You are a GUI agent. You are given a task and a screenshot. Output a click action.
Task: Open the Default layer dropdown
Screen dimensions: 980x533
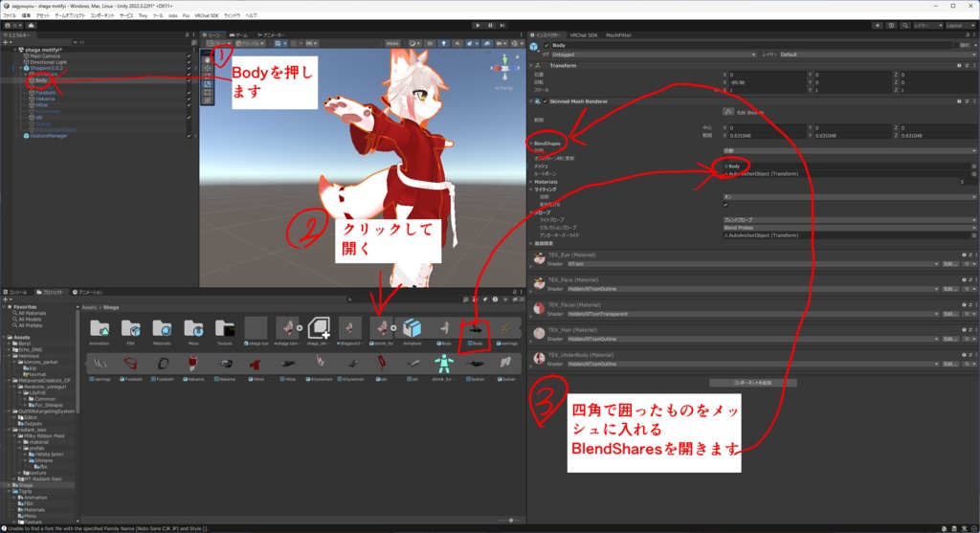[x=878, y=55]
